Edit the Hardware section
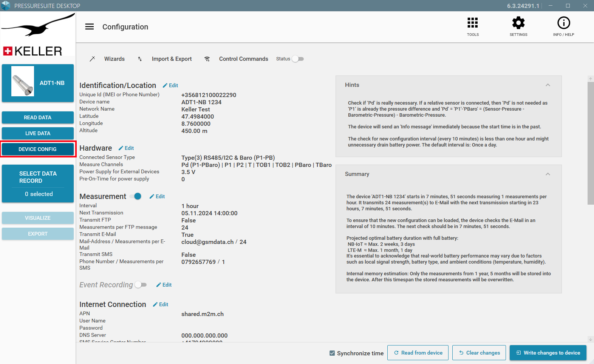The width and height of the screenshot is (594, 364). (x=126, y=148)
